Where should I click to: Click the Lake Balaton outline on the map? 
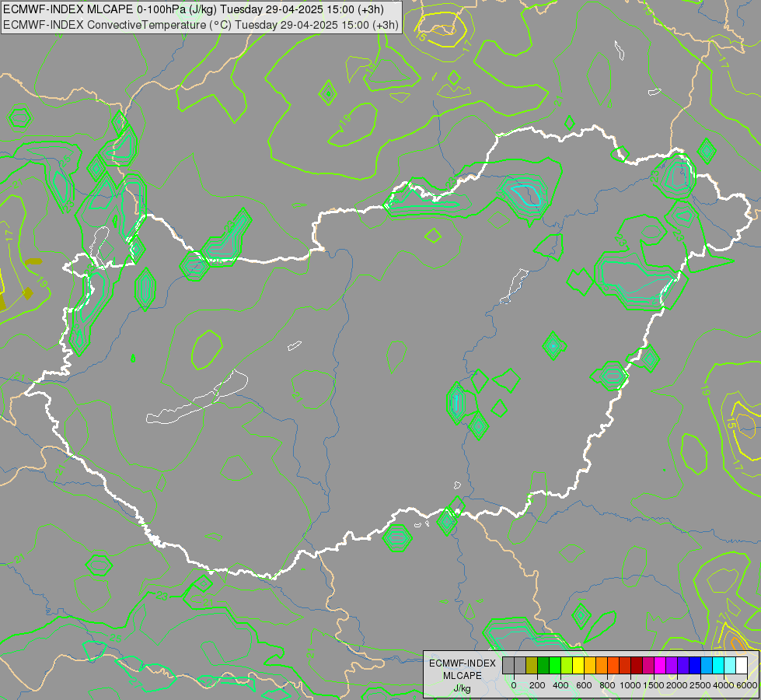tap(197, 397)
